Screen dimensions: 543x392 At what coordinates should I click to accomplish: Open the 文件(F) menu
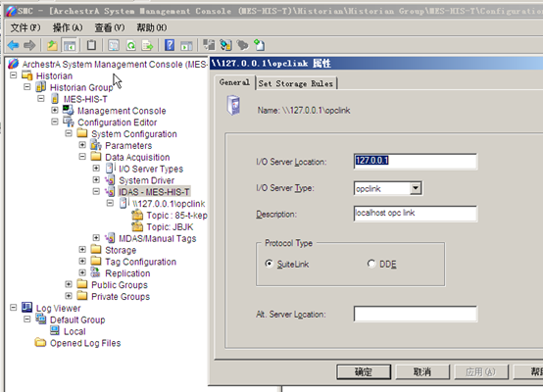(x=25, y=27)
